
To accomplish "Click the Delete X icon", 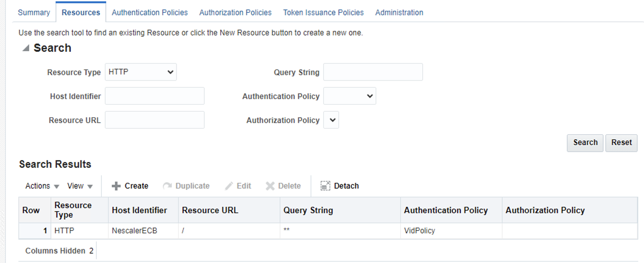I will point(270,186).
